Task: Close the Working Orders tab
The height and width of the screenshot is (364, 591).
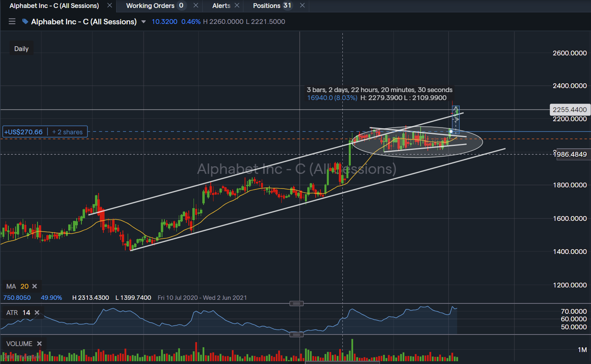Action: (x=196, y=6)
